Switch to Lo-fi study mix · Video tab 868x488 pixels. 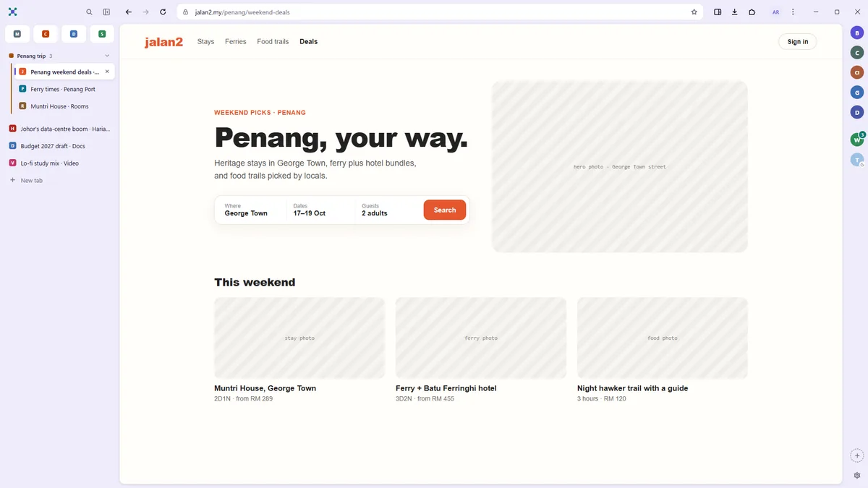click(x=59, y=163)
